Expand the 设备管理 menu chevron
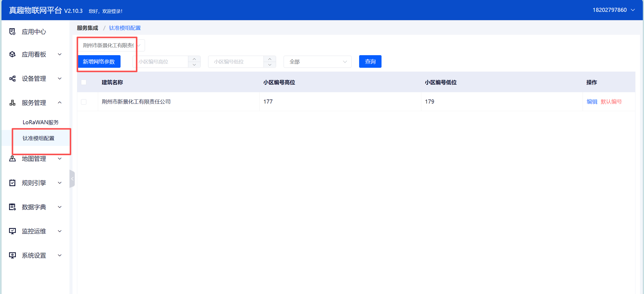Image resolution: width=644 pixels, height=294 pixels. click(x=60, y=79)
